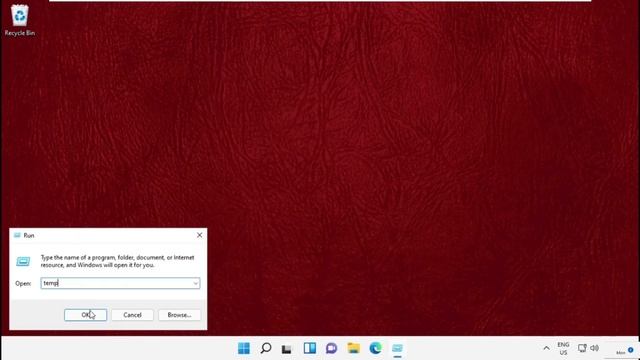Image resolution: width=640 pixels, height=360 pixels.
Task: Show hidden system tray icons
Action: click(x=546, y=348)
